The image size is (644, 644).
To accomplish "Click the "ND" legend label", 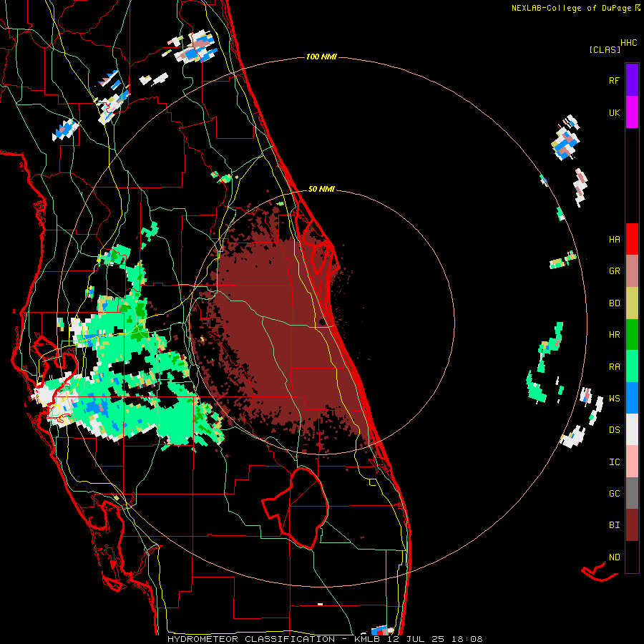I will point(614,557).
